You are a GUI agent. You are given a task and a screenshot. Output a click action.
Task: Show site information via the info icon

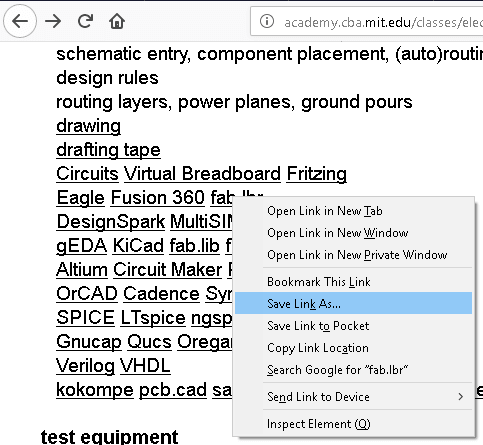pos(267,22)
